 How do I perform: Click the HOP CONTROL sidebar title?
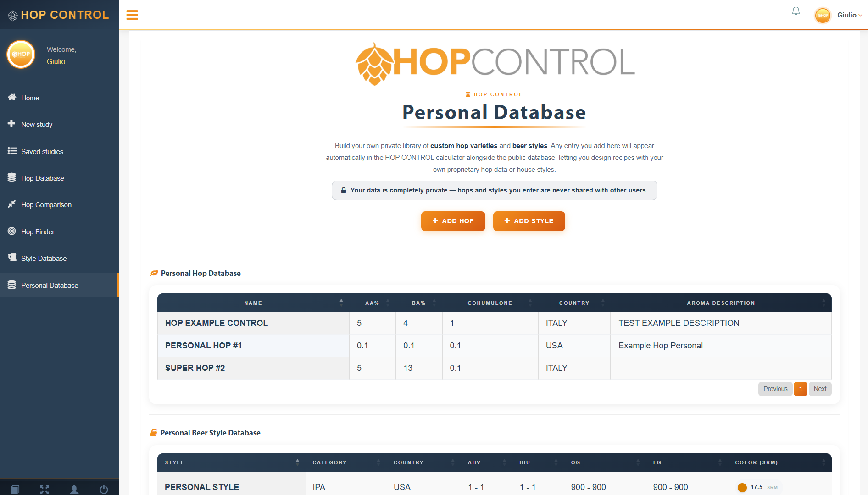click(65, 15)
